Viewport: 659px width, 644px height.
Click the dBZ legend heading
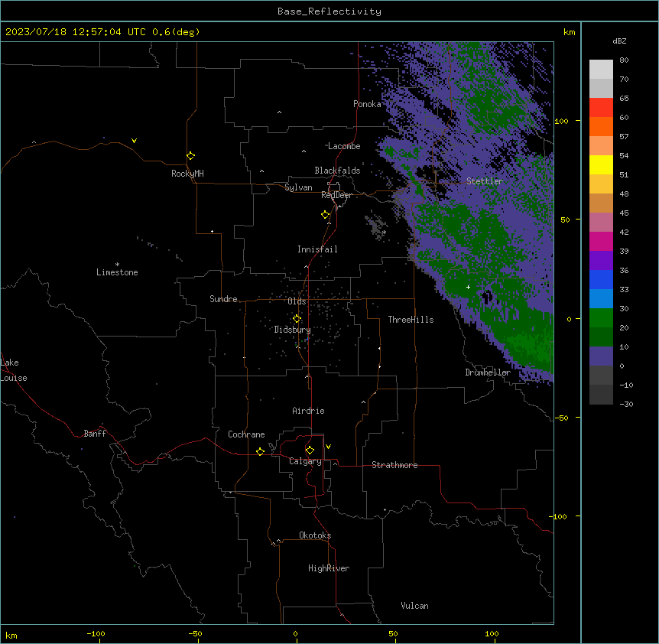point(619,41)
